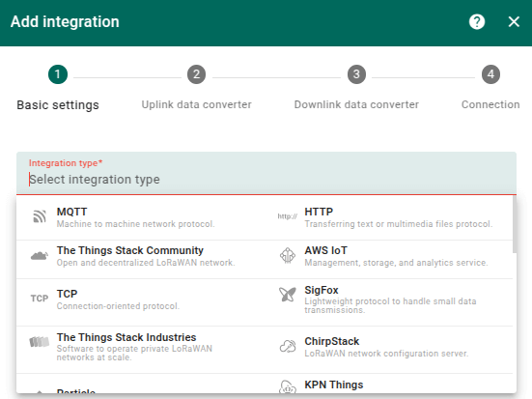Screen dimensions: 532x399
Task: Click The Things Stack Community cloud icon
Action: 40,255
